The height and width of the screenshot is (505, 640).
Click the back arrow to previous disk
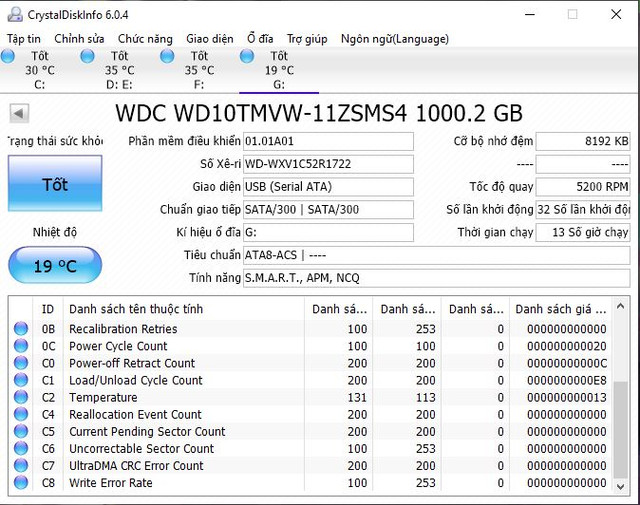(x=19, y=113)
